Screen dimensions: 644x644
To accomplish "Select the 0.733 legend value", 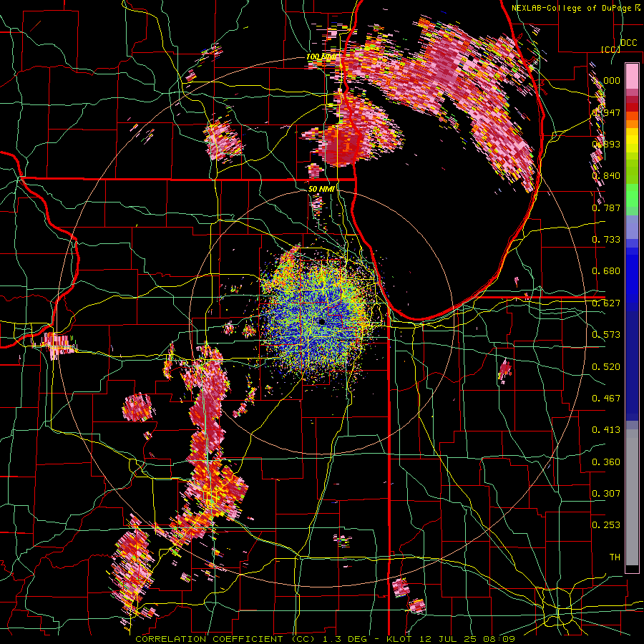I will (606, 240).
